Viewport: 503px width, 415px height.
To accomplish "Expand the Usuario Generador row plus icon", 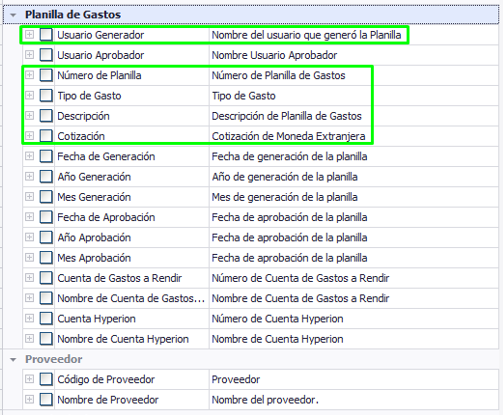I will [x=29, y=35].
